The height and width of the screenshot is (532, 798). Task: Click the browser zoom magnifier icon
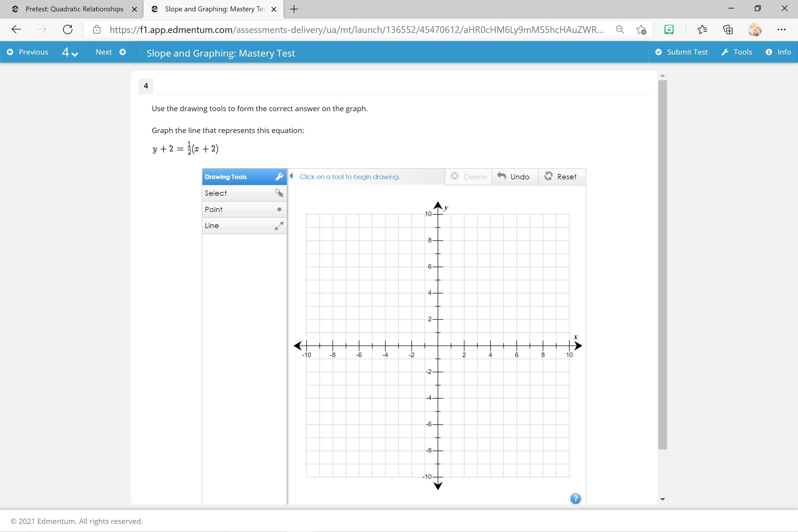click(x=619, y=30)
